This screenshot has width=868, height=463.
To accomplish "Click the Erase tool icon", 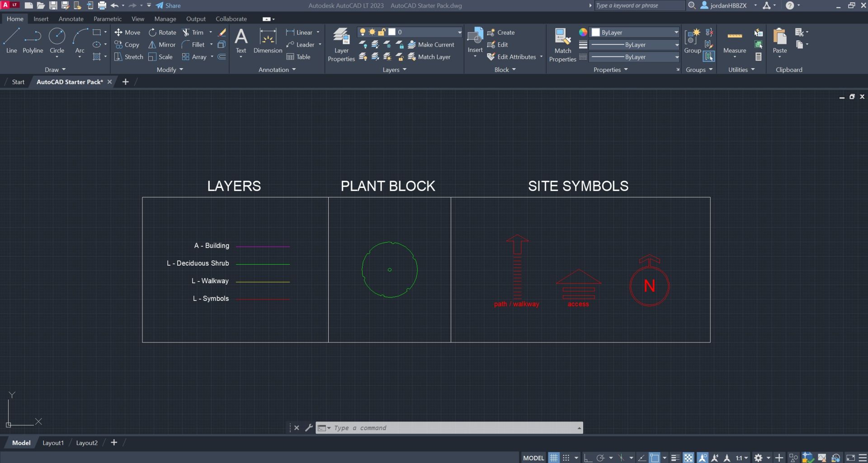I will point(222,33).
